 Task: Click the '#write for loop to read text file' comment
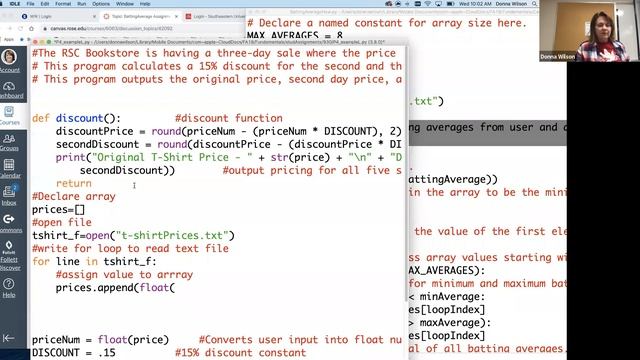[131, 248]
